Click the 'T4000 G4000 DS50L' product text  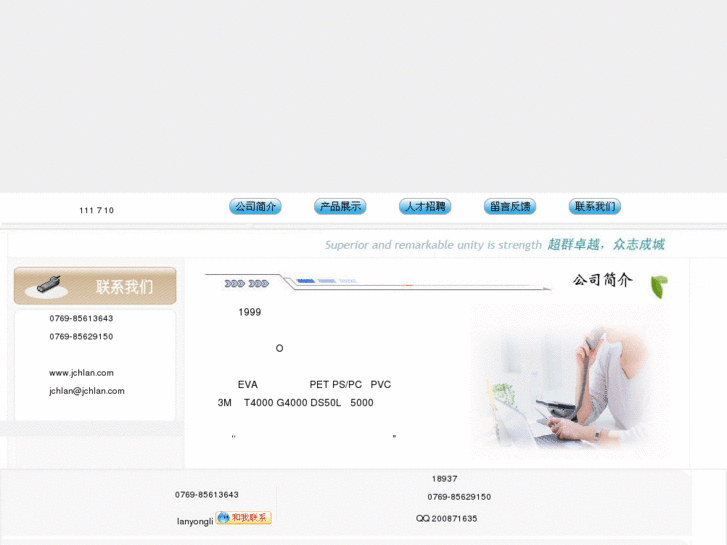pyautogui.click(x=292, y=403)
